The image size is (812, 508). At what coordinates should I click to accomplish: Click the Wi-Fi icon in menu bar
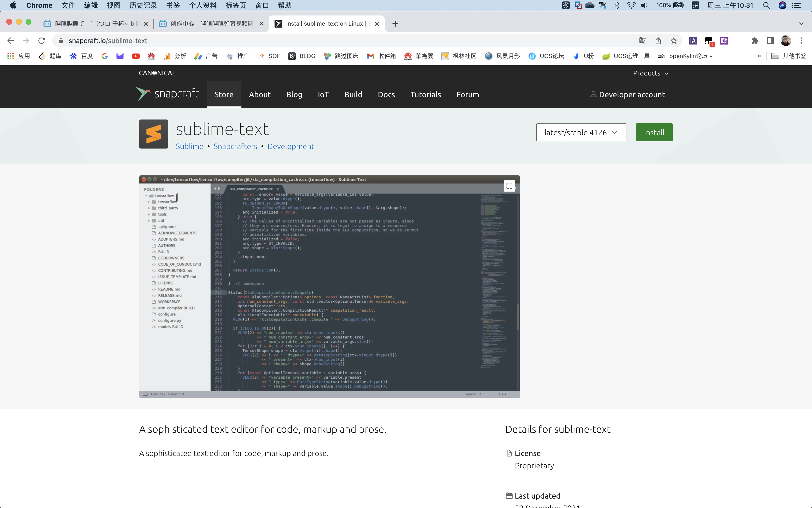(631, 5)
